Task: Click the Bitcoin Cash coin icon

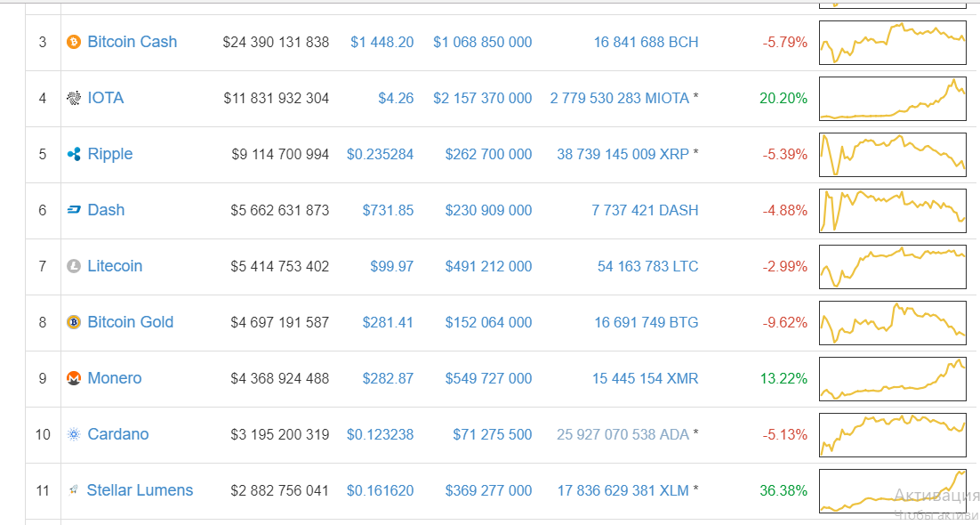Action: click(x=74, y=42)
